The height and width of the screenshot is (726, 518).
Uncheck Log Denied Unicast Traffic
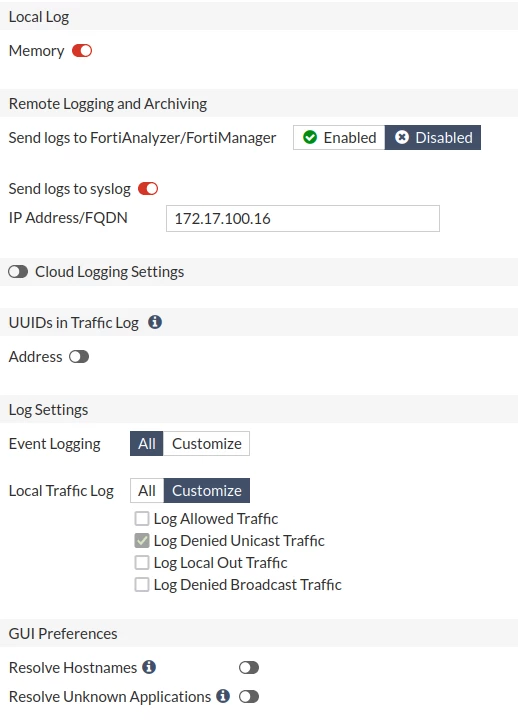pos(142,540)
